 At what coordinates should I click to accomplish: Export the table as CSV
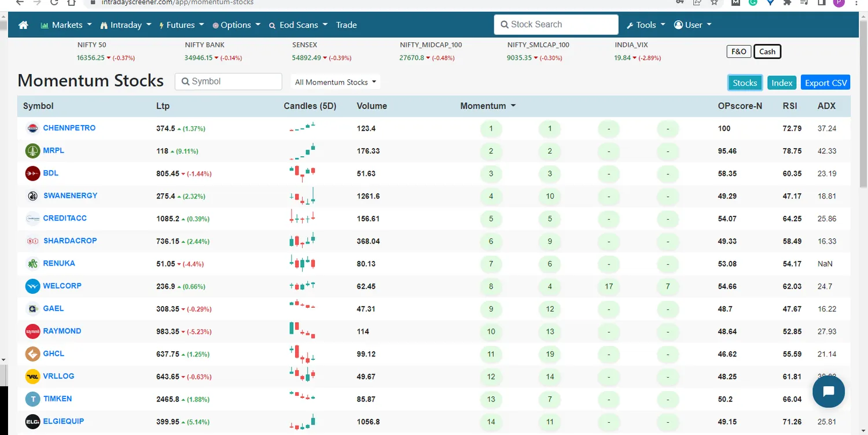826,83
